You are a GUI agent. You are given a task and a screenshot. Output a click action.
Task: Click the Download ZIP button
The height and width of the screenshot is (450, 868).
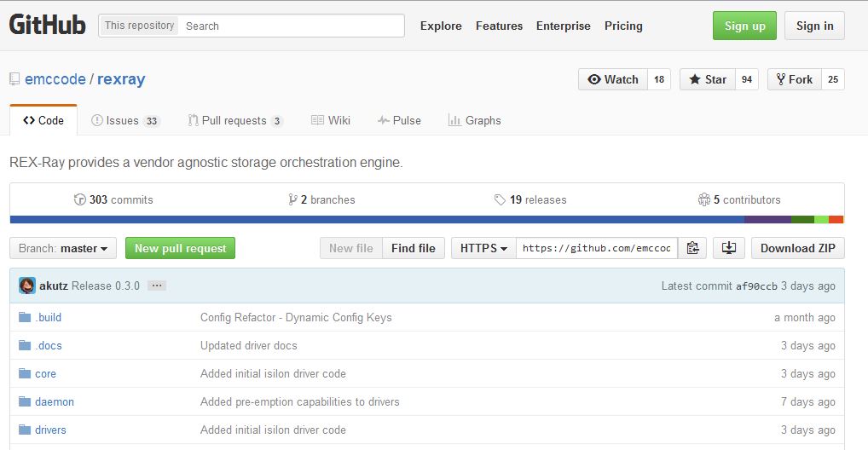[x=798, y=248]
